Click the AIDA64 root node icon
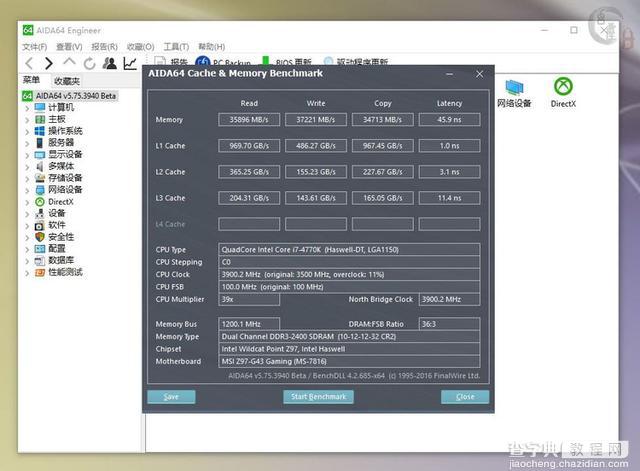Viewport: 640px width, 471px height. coord(27,96)
